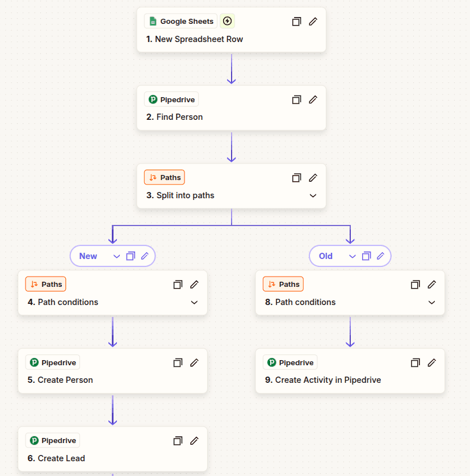This screenshot has width=470, height=476.
Task: Click the Old path label
Action: (x=326, y=256)
